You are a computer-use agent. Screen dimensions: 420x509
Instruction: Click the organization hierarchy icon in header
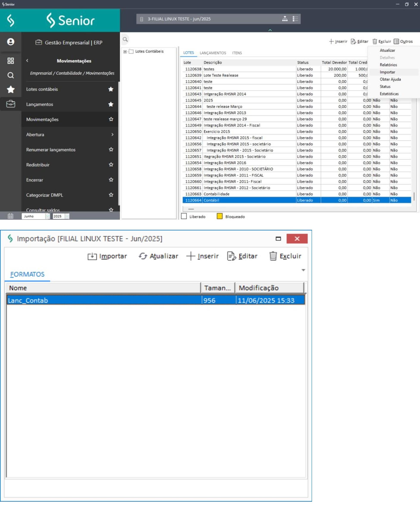(x=285, y=19)
